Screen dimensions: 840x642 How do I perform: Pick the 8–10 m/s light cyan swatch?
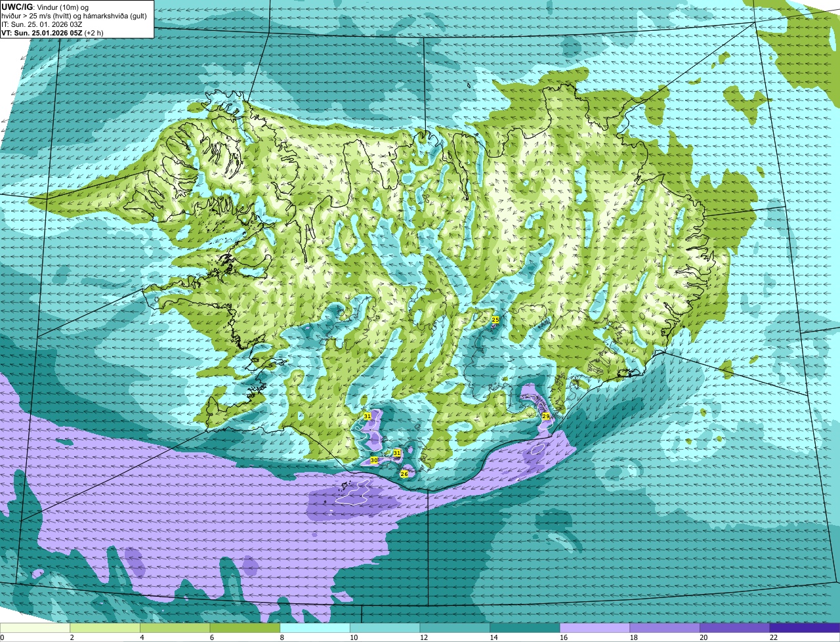pos(315,628)
